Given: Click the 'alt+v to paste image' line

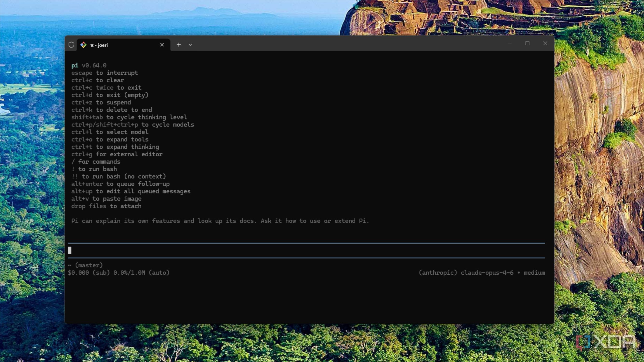Looking at the screenshot, I should point(106,199).
